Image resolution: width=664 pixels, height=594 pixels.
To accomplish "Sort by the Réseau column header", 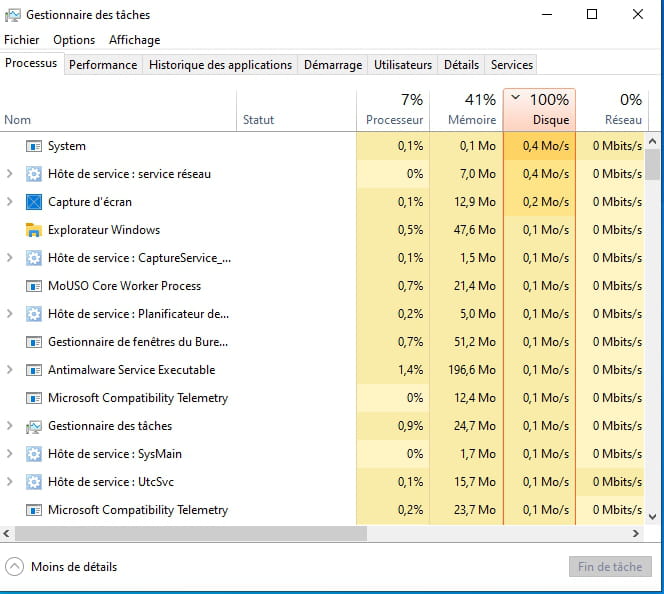I will tap(610, 110).
